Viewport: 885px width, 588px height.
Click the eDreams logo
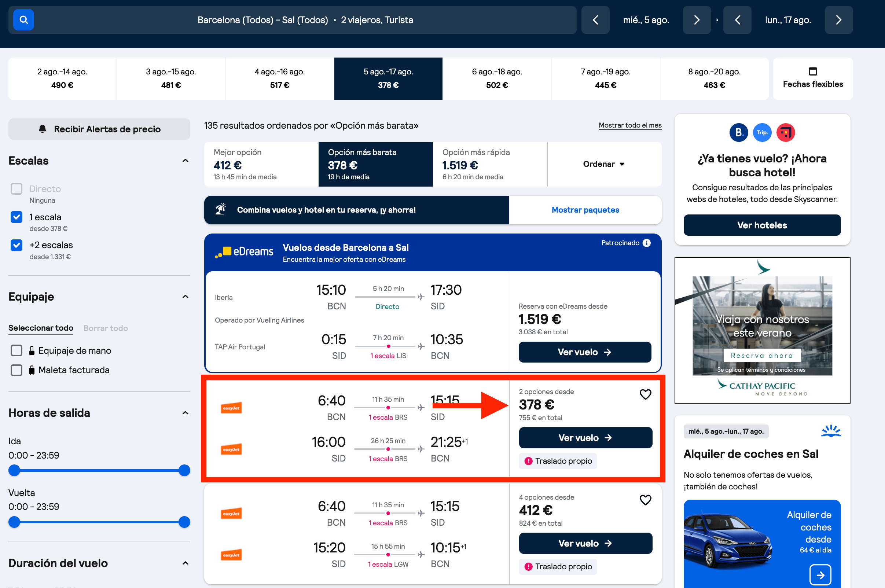click(244, 251)
